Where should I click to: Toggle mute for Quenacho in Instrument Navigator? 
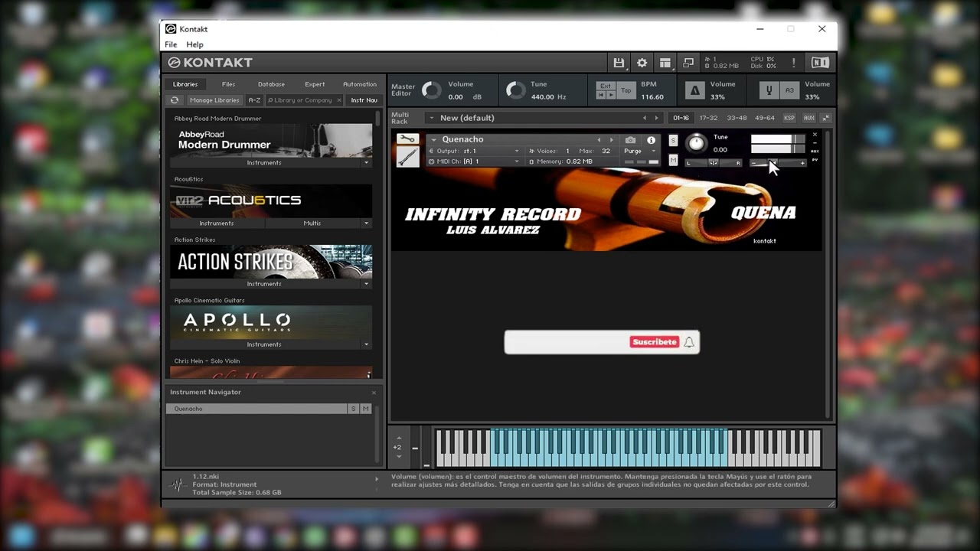[x=365, y=409]
